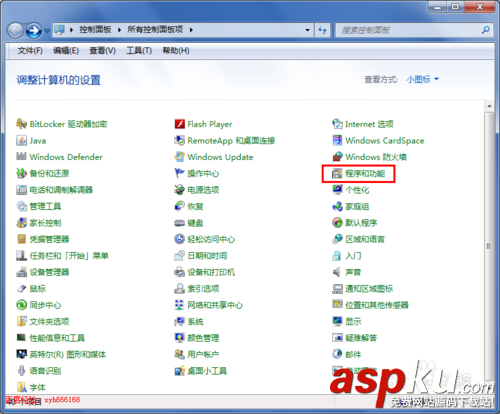Open the 文件(F) menu
This screenshot has height=414, width=500.
point(30,51)
